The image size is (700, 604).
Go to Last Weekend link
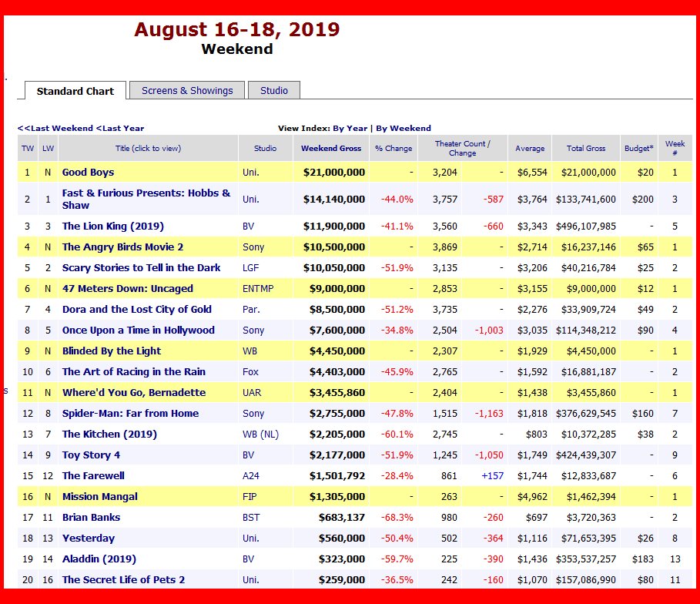55,128
